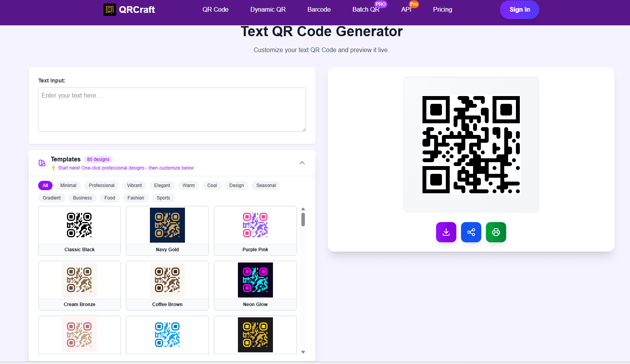The height and width of the screenshot is (364, 630).
Task: Open the Pricing page
Action: (x=442, y=9)
